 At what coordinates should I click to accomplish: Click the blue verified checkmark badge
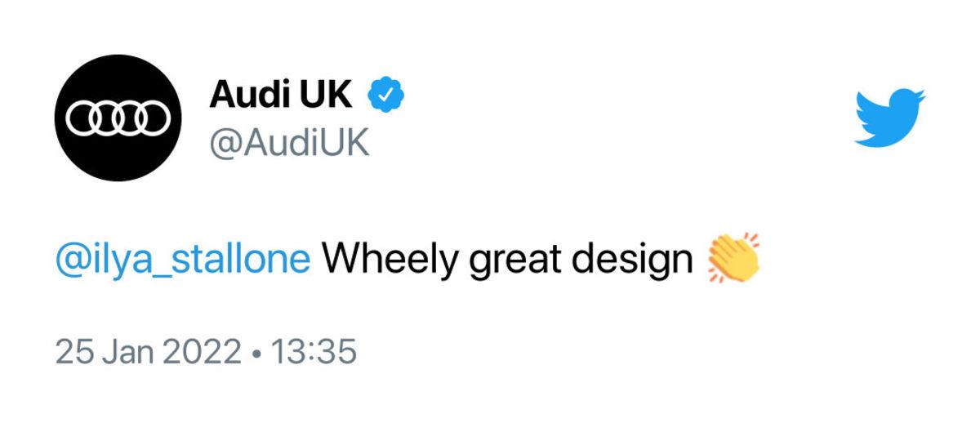point(386,96)
